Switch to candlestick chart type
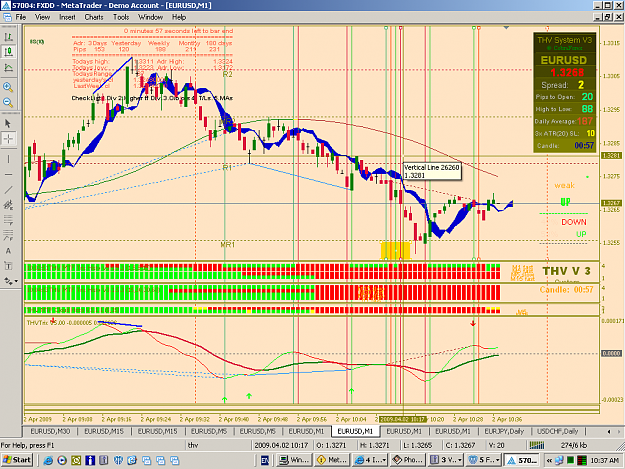The width and height of the screenshot is (625, 469). coord(8,52)
